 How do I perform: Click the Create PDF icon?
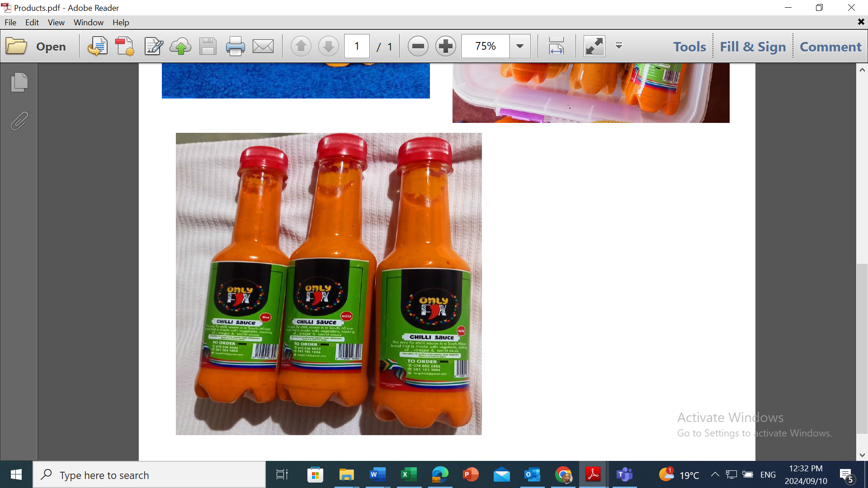point(125,46)
